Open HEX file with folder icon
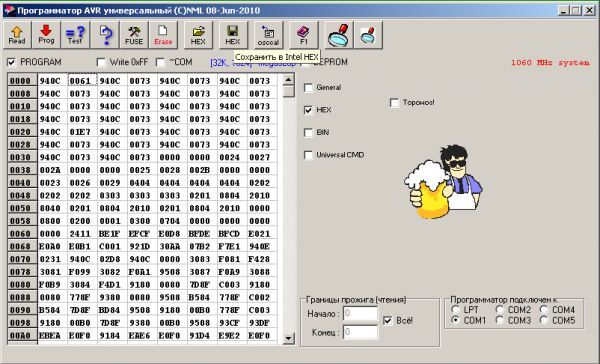The height and width of the screenshot is (364, 600). pos(198,35)
